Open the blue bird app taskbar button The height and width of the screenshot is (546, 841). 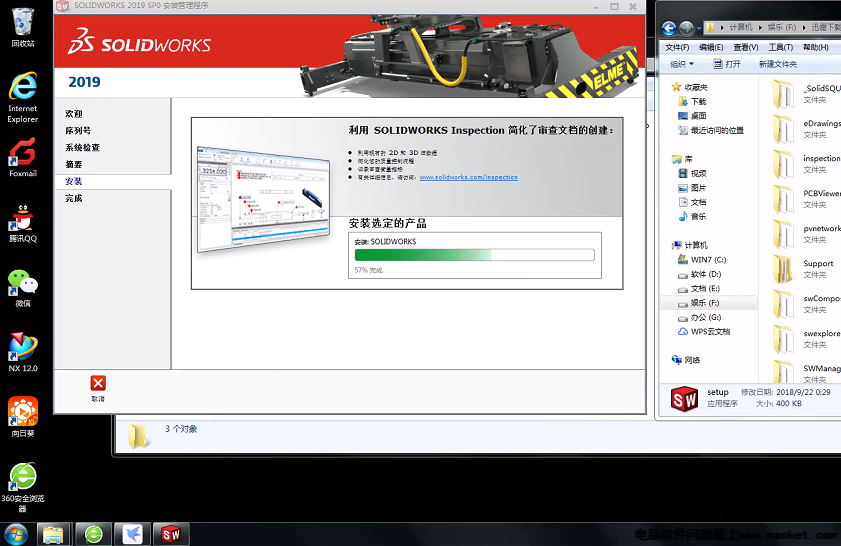click(132, 534)
